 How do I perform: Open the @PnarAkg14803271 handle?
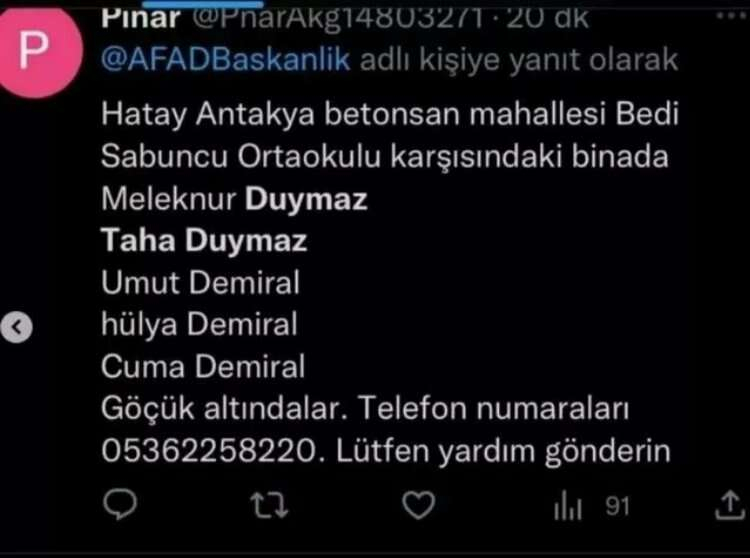tap(338, 19)
